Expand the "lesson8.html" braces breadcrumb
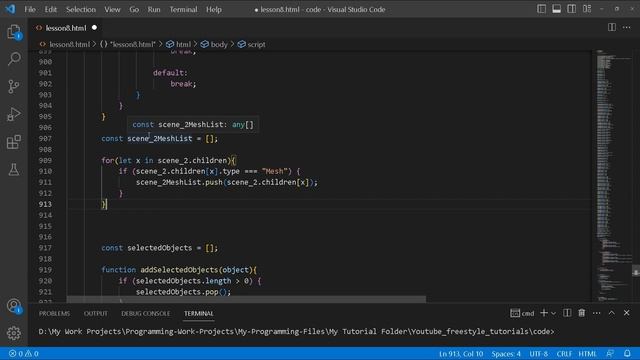The image size is (640, 360). pos(128,44)
